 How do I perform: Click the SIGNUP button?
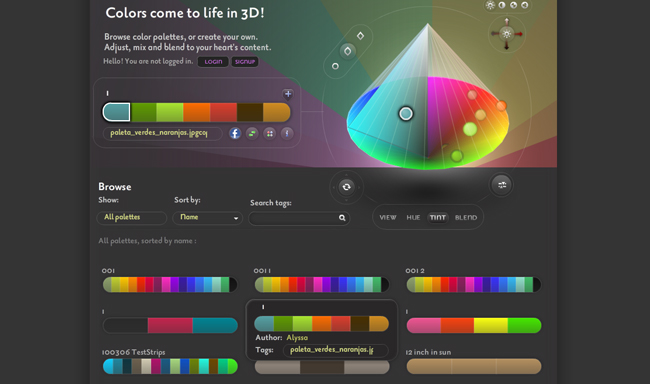[245, 61]
